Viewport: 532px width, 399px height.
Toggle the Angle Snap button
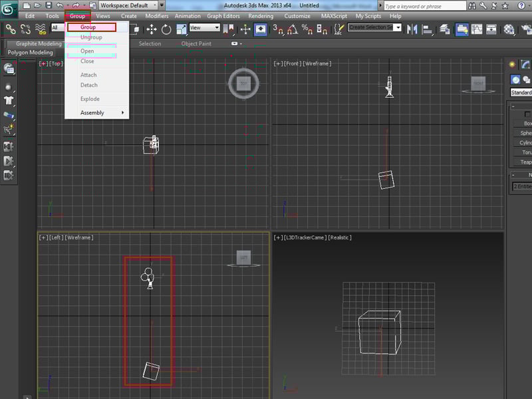click(x=293, y=29)
